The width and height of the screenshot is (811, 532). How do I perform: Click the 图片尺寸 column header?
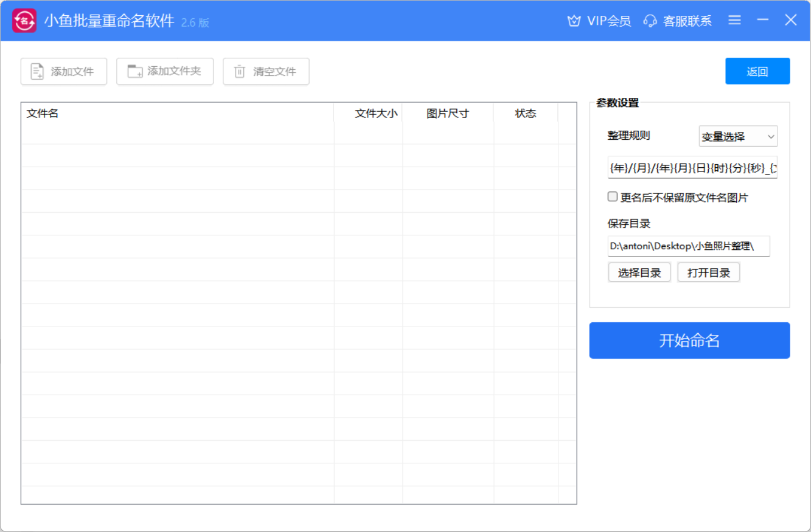click(x=448, y=113)
